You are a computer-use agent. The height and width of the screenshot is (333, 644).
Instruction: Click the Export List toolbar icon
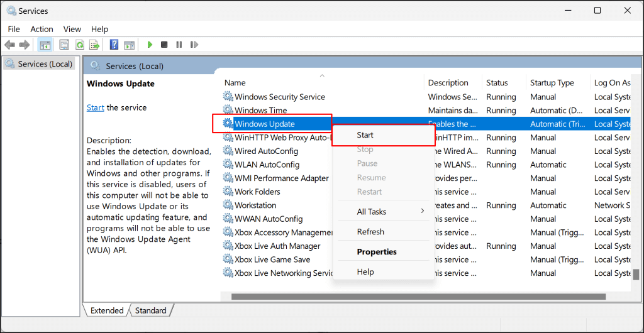pos(94,45)
